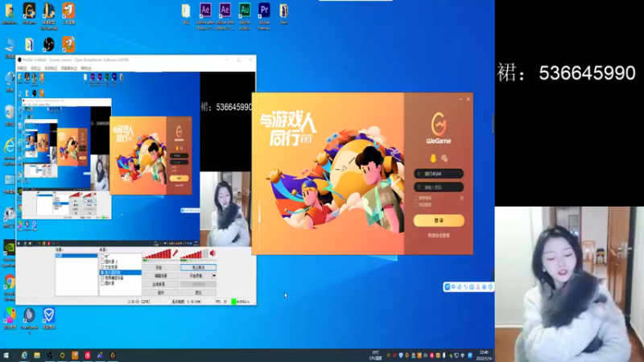Image resolution: width=644 pixels, height=362 pixels.
Task: Click the Settings button in OBS
Action: [160, 268]
